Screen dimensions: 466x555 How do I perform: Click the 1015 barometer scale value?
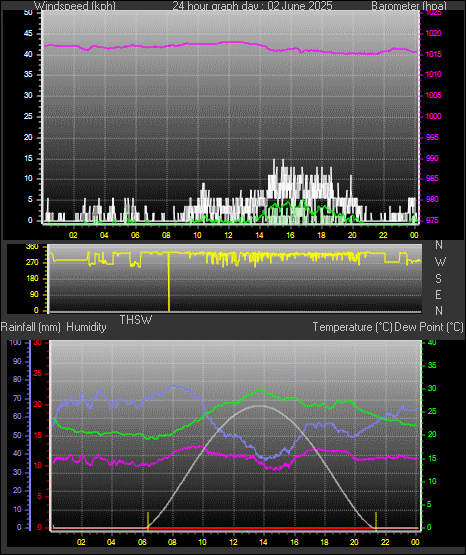tap(434, 54)
